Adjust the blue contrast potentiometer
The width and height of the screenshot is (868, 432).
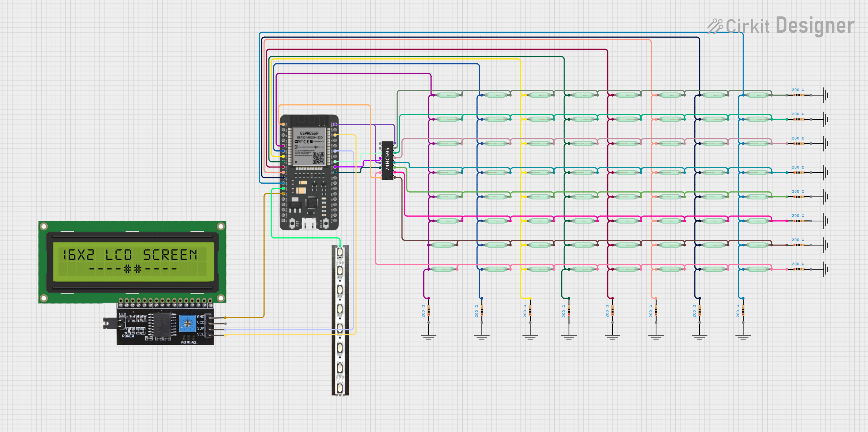[188, 324]
